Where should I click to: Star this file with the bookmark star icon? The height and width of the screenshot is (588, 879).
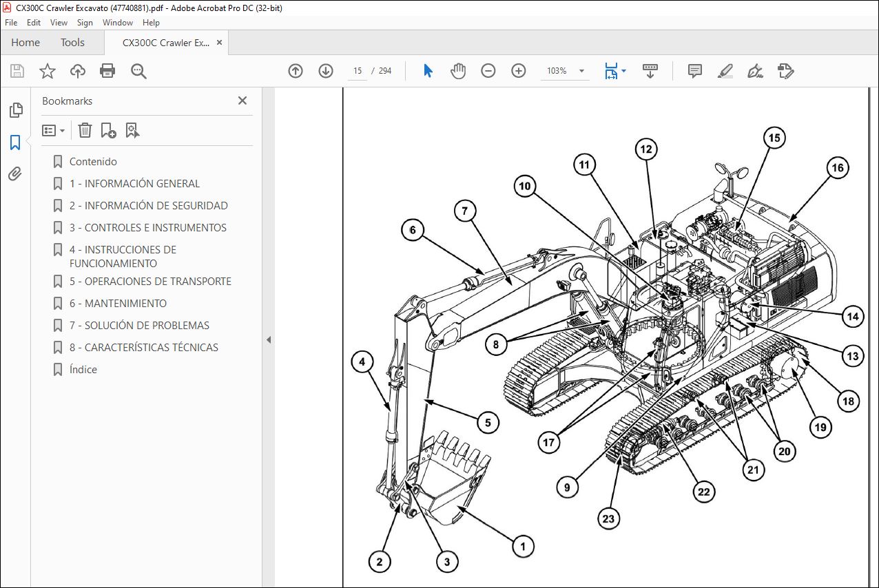(47, 71)
